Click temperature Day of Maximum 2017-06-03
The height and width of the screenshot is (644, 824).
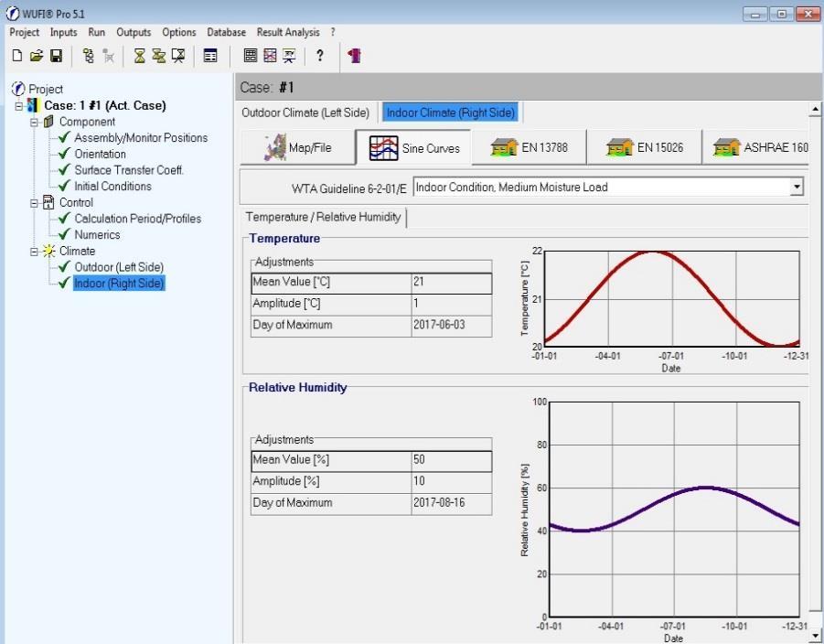point(452,326)
